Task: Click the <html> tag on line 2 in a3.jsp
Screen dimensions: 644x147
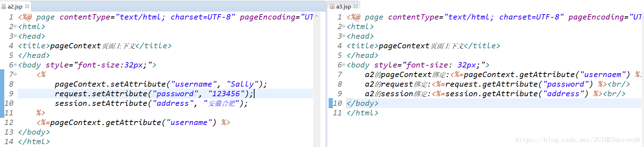Action: click(x=360, y=27)
